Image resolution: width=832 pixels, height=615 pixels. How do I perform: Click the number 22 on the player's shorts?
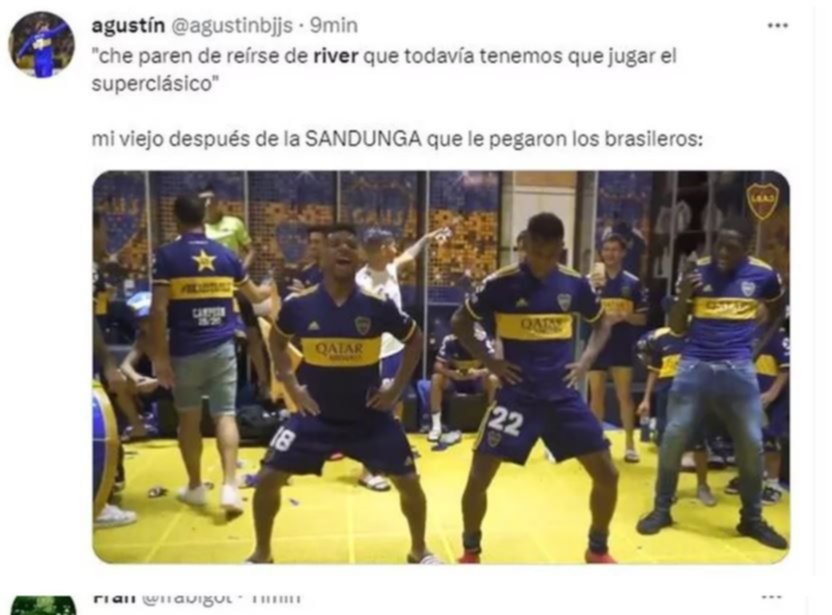pyautogui.click(x=506, y=420)
